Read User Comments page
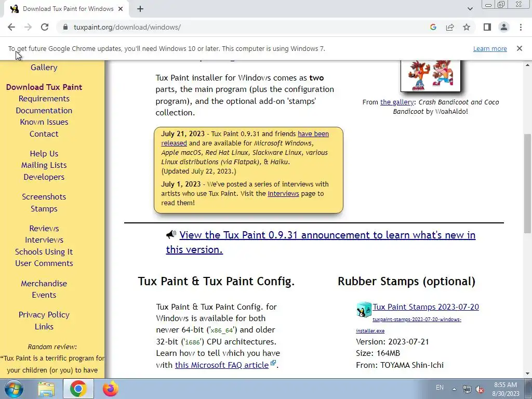Viewport: 532px width, 399px height. point(44,263)
